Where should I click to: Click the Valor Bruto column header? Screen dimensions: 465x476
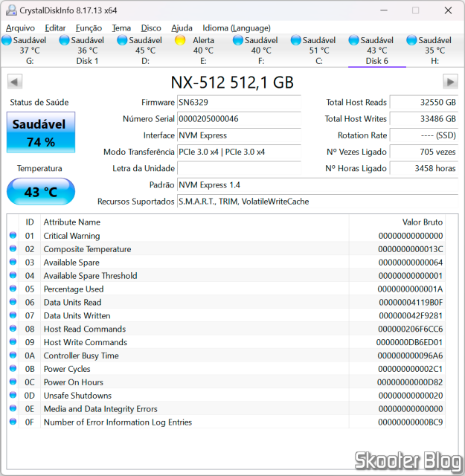click(397, 222)
